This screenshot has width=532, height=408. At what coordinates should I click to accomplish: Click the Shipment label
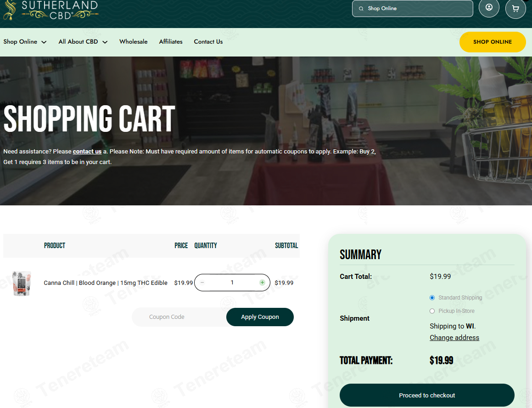354,318
